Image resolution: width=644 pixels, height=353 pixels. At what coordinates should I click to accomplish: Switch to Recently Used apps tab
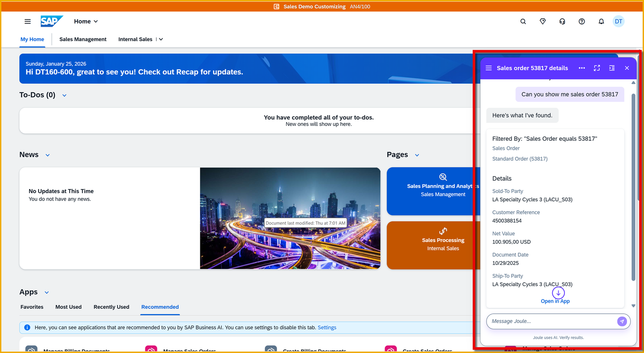tap(111, 307)
